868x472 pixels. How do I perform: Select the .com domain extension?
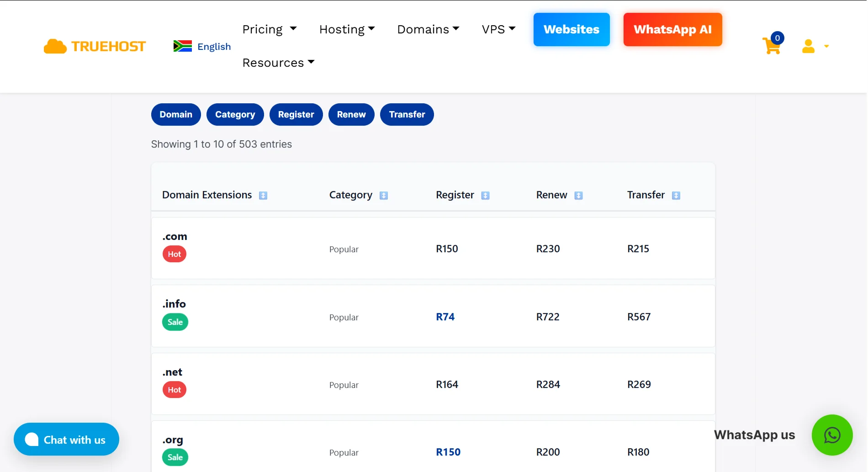[175, 237]
